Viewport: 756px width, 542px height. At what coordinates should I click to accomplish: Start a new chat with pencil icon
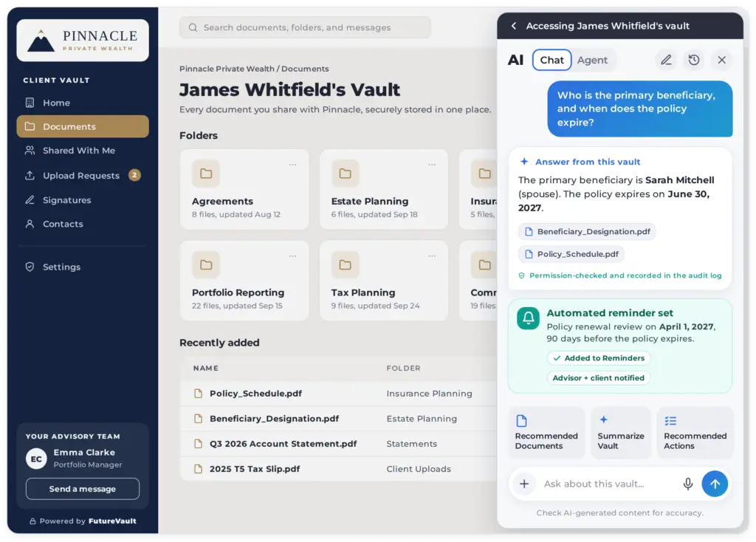click(666, 60)
